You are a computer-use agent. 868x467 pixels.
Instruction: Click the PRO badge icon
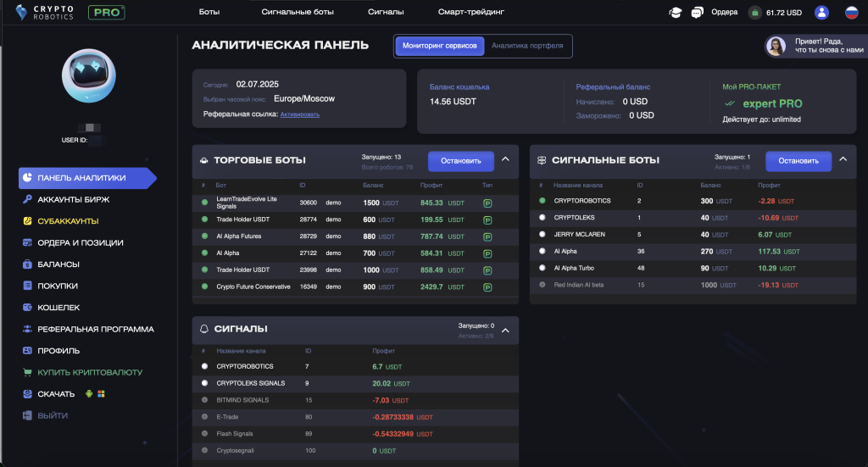coord(106,12)
